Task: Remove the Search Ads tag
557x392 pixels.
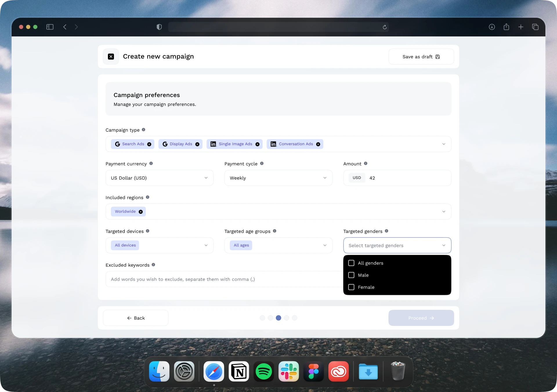Action: click(x=149, y=144)
